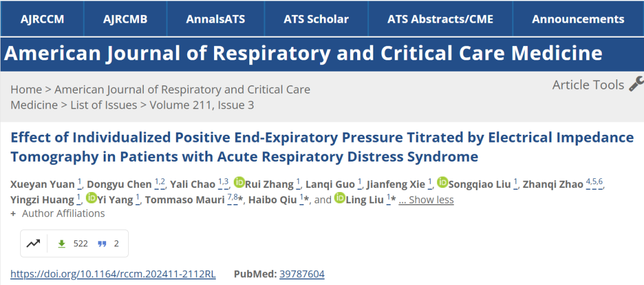Open the AJRCMB journal tab
This screenshot has width=644, height=285.
click(125, 19)
